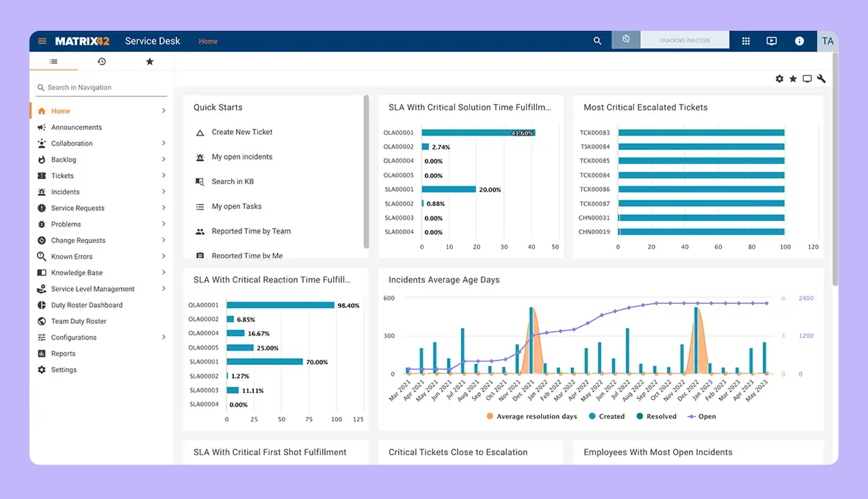868x499 pixels.
Task: Click the Knowledge Base book icon
Action: coord(42,272)
